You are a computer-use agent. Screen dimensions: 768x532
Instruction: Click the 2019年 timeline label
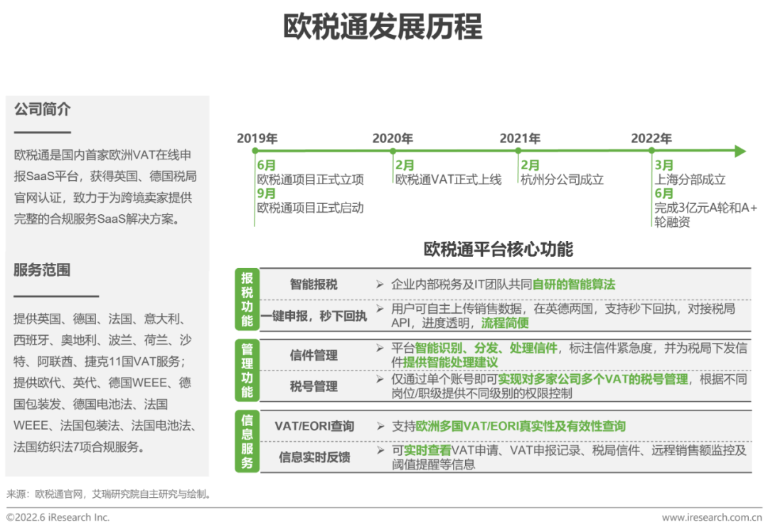point(257,138)
